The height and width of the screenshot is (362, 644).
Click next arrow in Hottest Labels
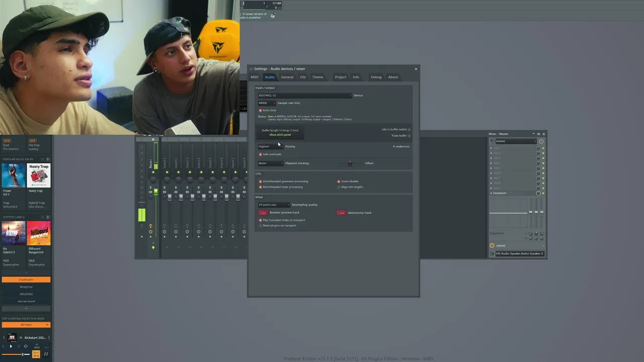[48, 217]
